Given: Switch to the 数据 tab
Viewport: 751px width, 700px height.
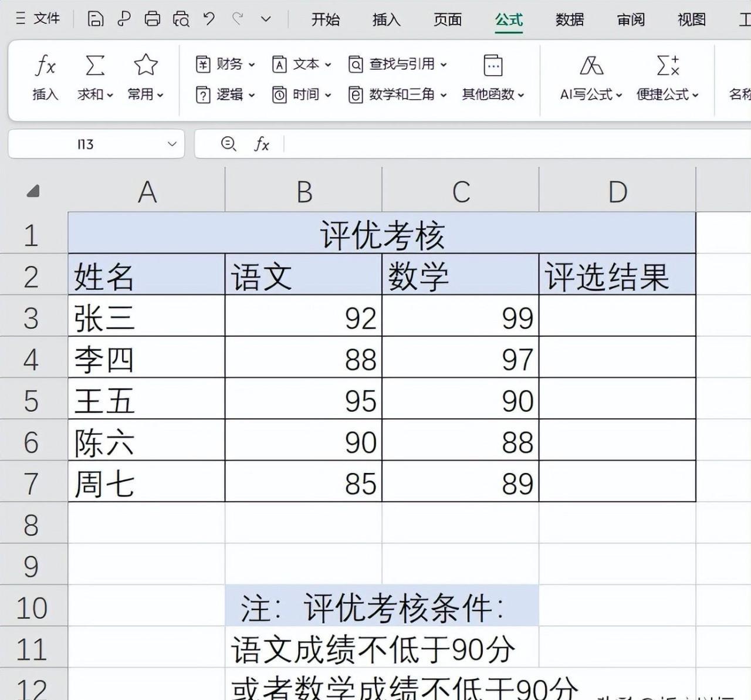Looking at the screenshot, I should tap(570, 19).
